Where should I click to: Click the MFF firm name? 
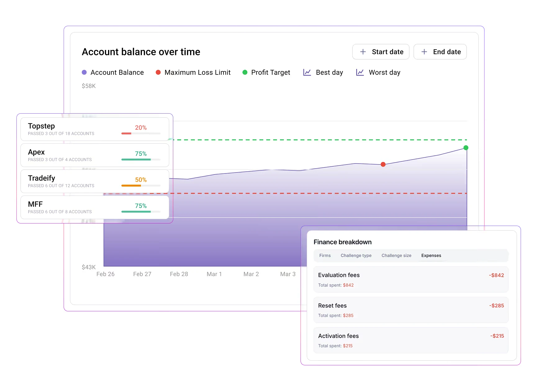coord(35,204)
